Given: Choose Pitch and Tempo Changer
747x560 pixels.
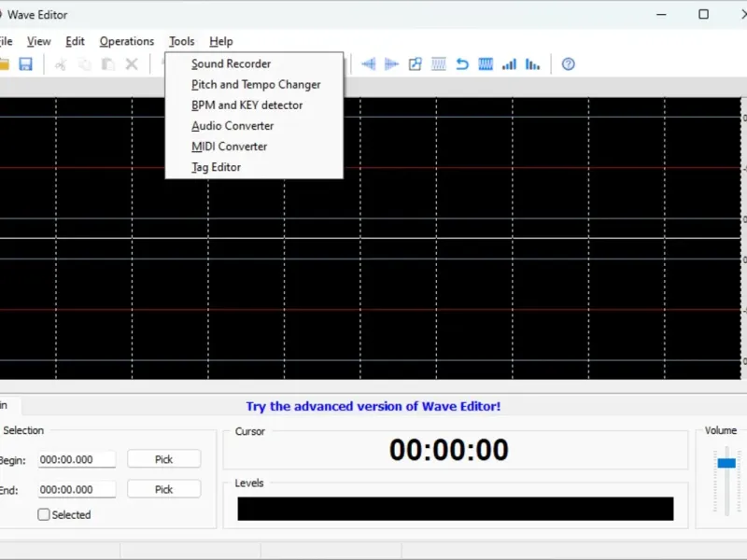Looking at the screenshot, I should [x=256, y=84].
